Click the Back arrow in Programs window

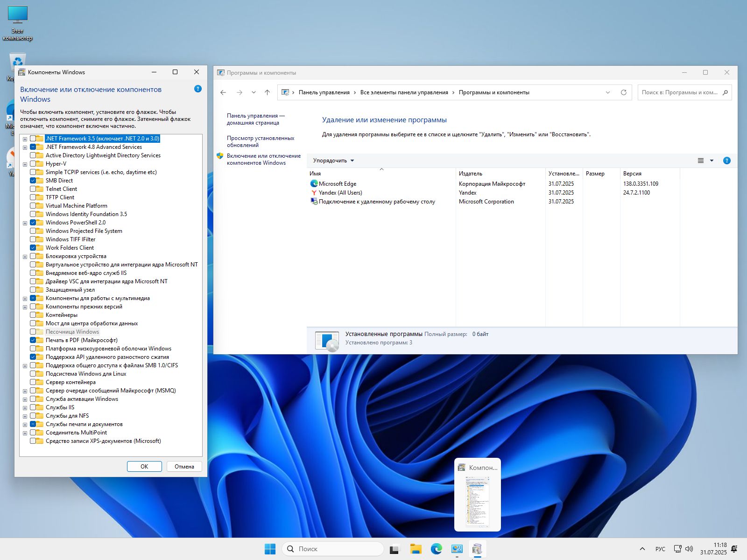[x=223, y=92]
